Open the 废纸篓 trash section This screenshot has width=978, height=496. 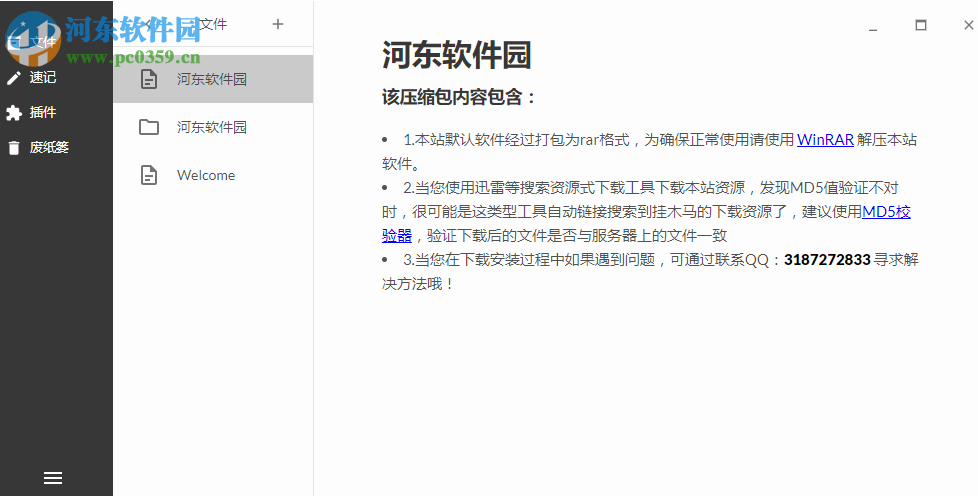click(49, 147)
